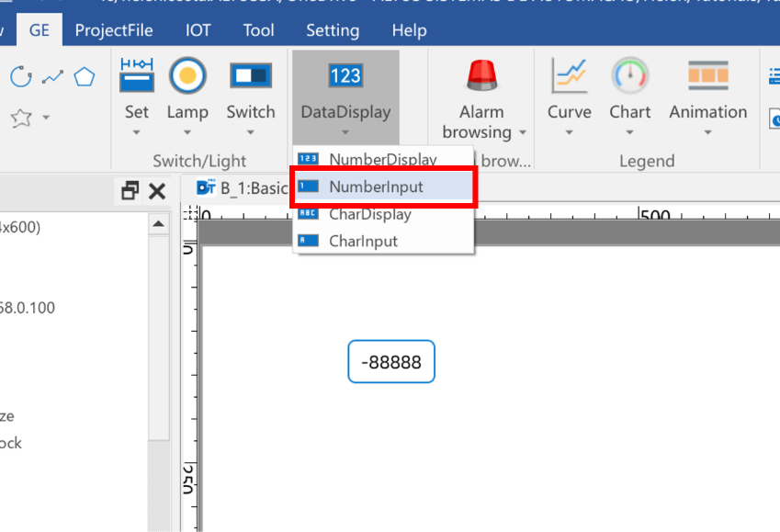This screenshot has width=780, height=532.
Task: Select the polyline drawing tool
Action: tap(52, 76)
